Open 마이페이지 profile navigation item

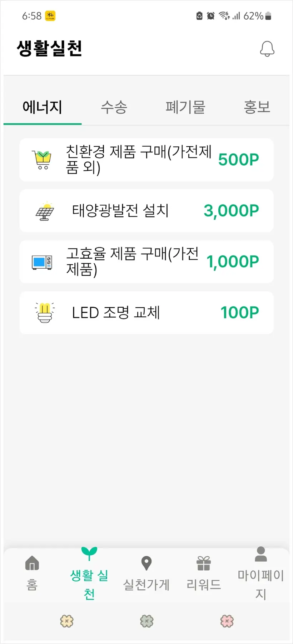pyautogui.click(x=261, y=572)
